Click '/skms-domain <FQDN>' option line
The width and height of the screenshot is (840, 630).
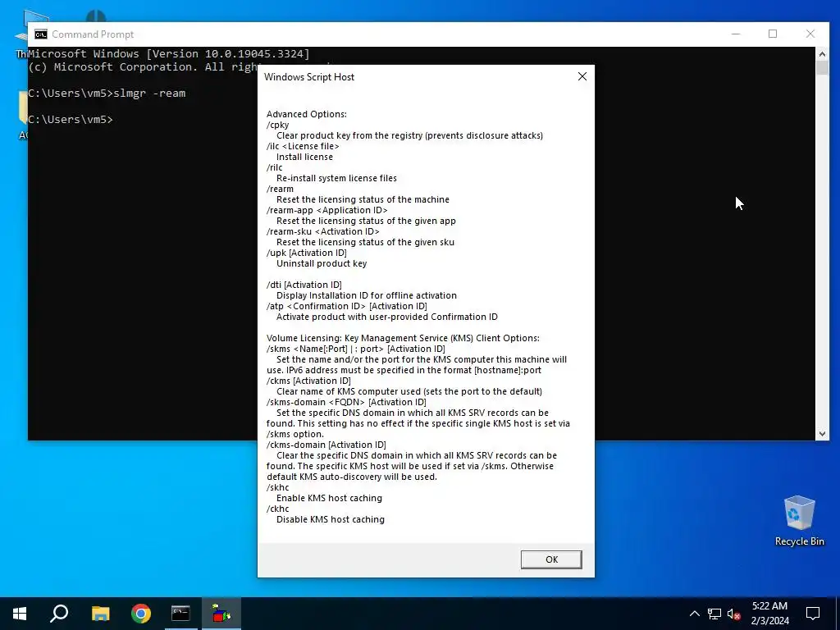346,402
